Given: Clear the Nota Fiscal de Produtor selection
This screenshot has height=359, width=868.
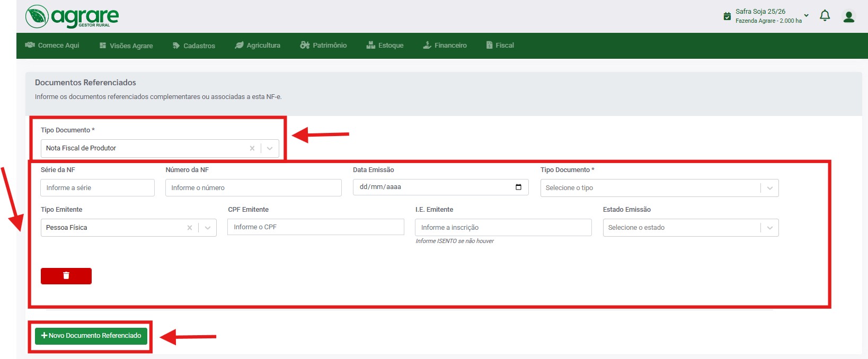Looking at the screenshot, I should pos(252,148).
